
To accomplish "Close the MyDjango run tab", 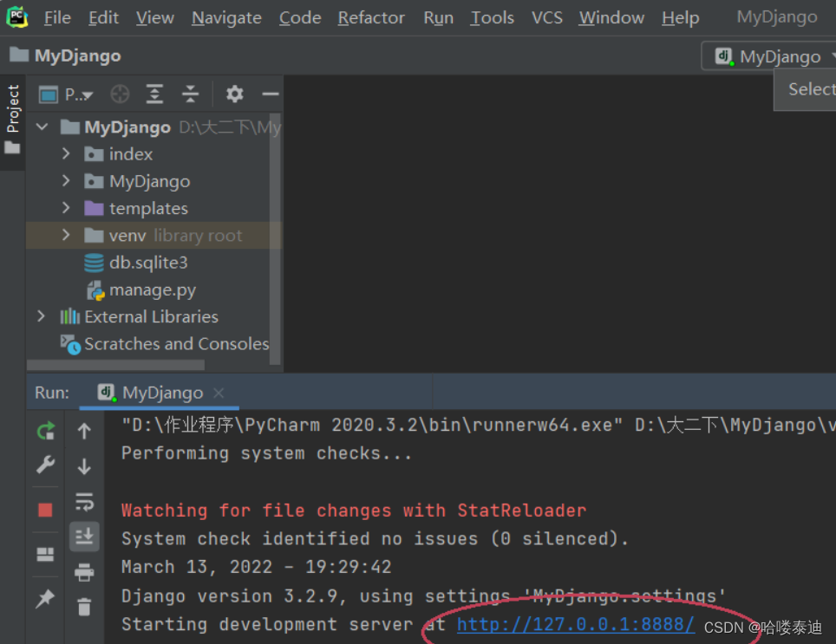I will (218, 393).
